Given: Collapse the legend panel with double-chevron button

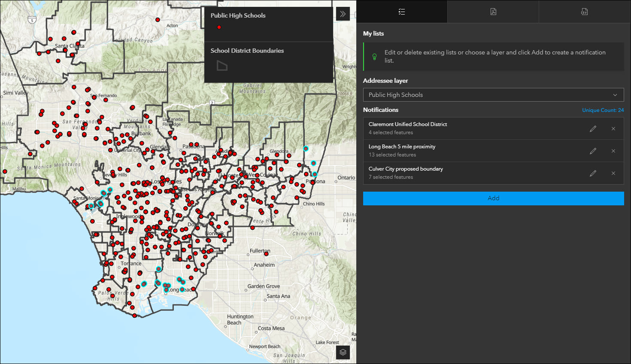Looking at the screenshot, I should [x=343, y=14].
